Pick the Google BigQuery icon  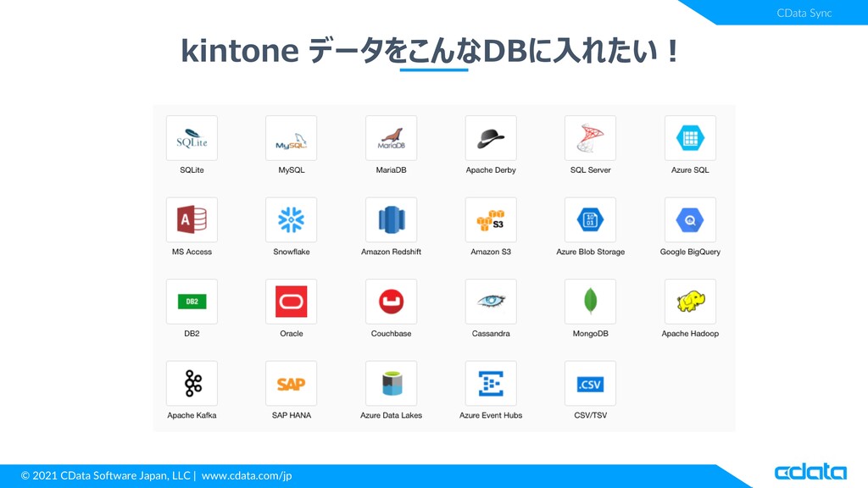point(690,219)
